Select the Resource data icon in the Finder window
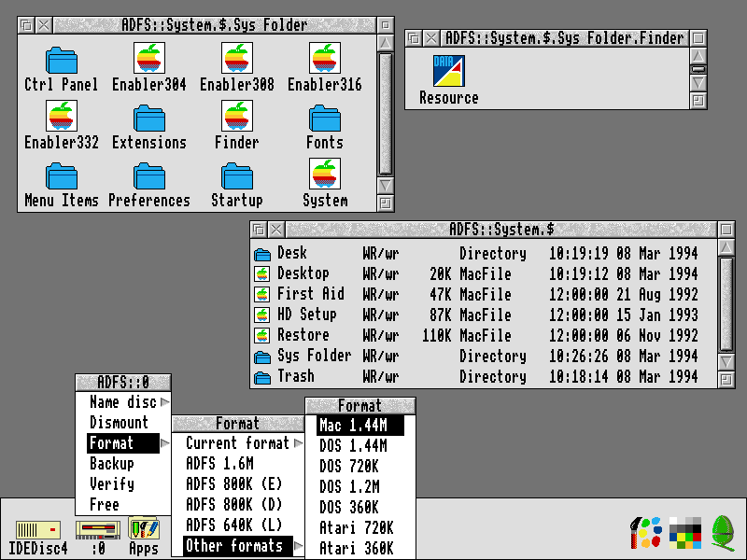Image resolution: width=747 pixels, height=560 pixels. click(447, 70)
